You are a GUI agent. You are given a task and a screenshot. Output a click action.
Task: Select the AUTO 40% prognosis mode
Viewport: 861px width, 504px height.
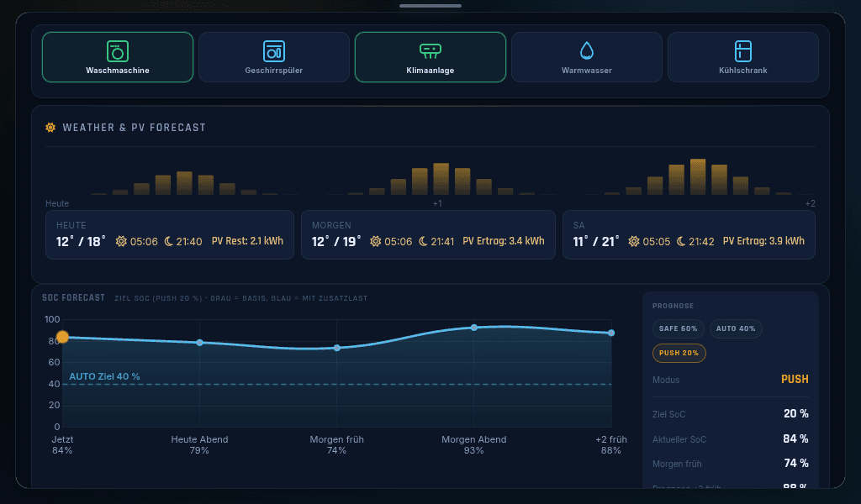(736, 328)
